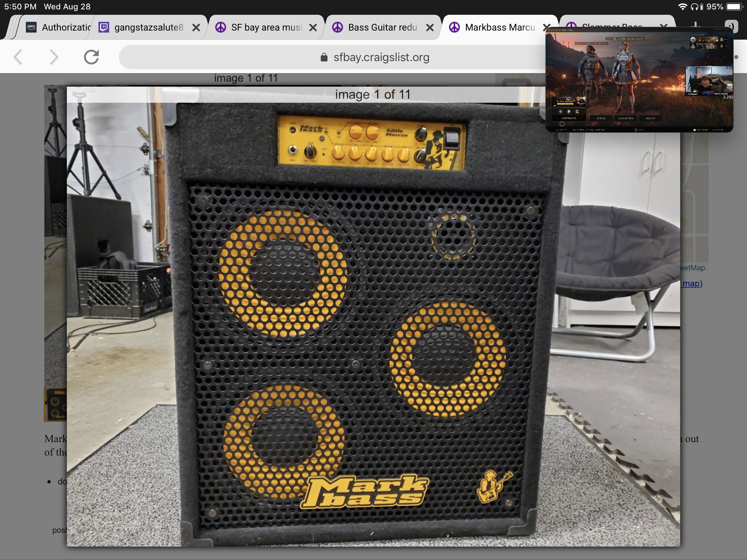Go back to the previous page
Image resolution: width=747 pixels, height=560 pixels.
click(18, 57)
